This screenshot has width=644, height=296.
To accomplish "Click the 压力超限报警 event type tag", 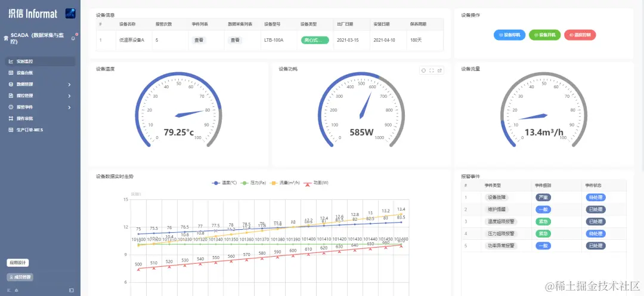I will [500, 233].
